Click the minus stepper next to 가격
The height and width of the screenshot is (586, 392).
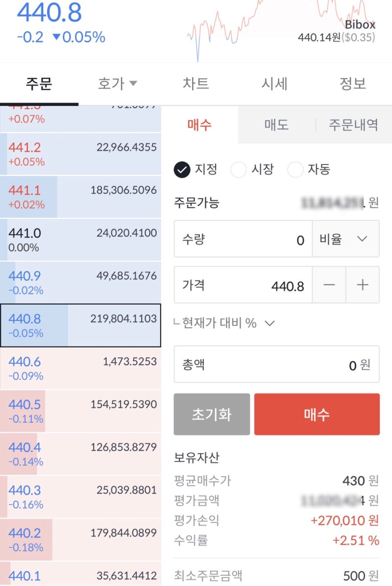coord(330,285)
